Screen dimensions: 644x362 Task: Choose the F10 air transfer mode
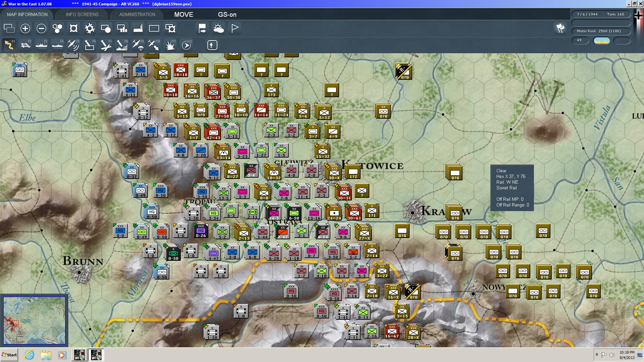154,45
